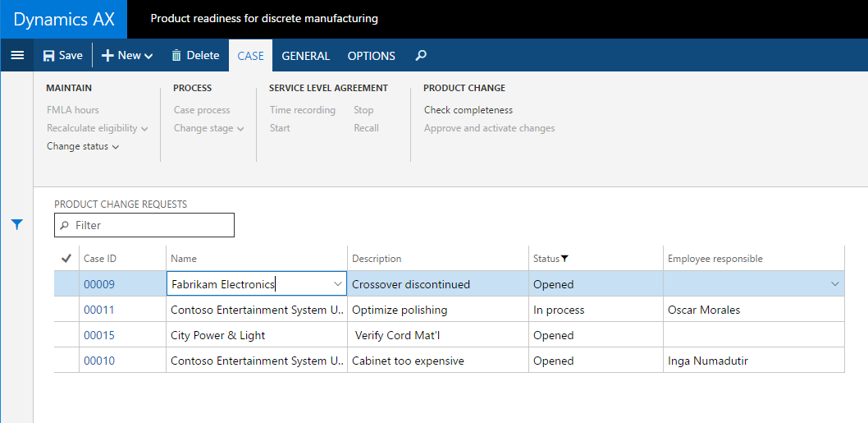This screenshot has height=423, width=868.
Task: Click Contoso Entertainment name in case 00011 row
Action: 257,310
